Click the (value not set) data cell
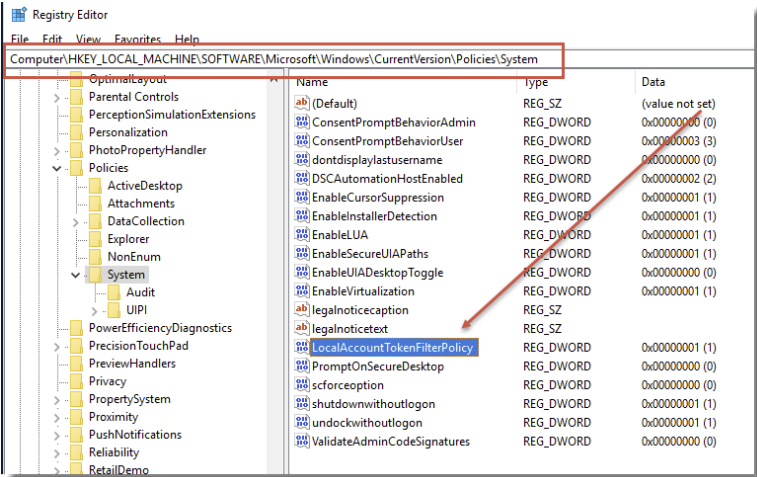 tap(678, 104)
